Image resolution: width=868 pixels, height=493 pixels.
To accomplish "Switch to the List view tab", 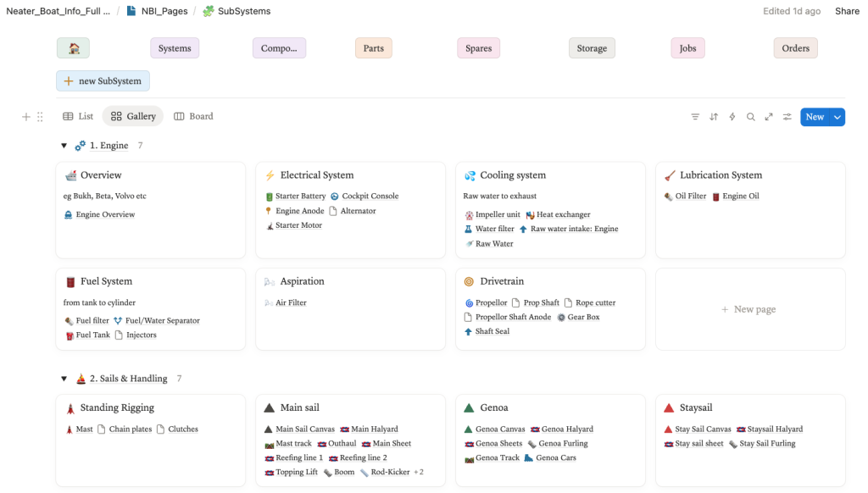I will [78, 117].
